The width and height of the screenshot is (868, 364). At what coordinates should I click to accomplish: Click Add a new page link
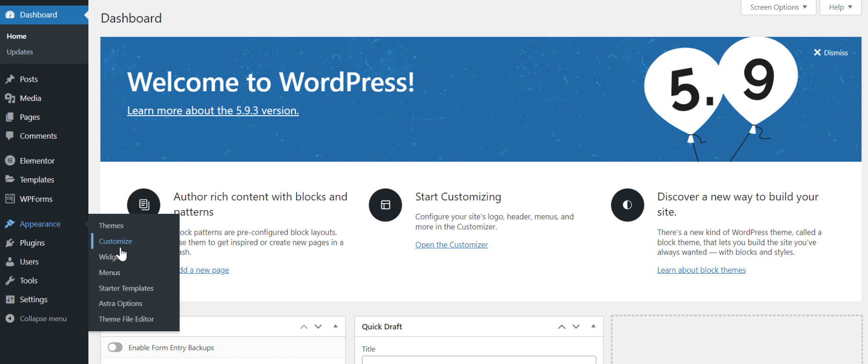point(204,270)
